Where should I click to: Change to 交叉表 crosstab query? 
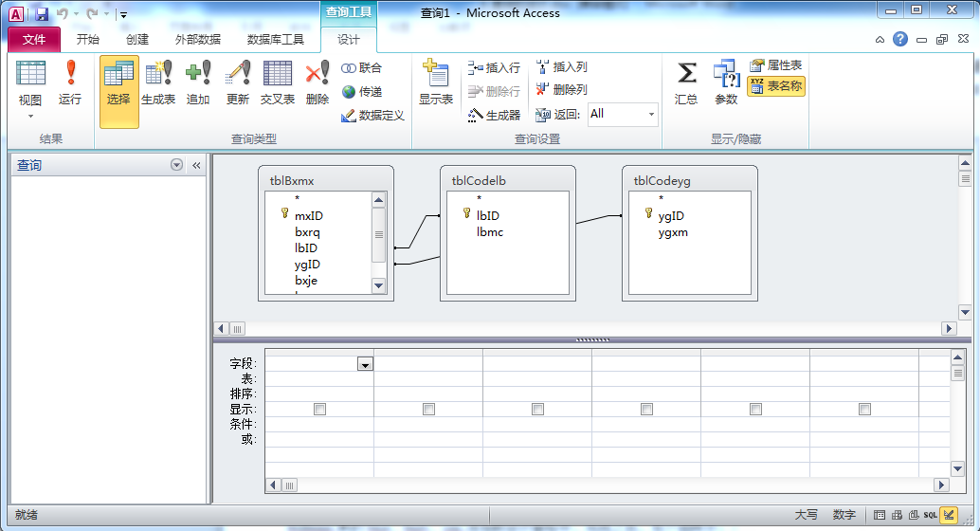278,82
